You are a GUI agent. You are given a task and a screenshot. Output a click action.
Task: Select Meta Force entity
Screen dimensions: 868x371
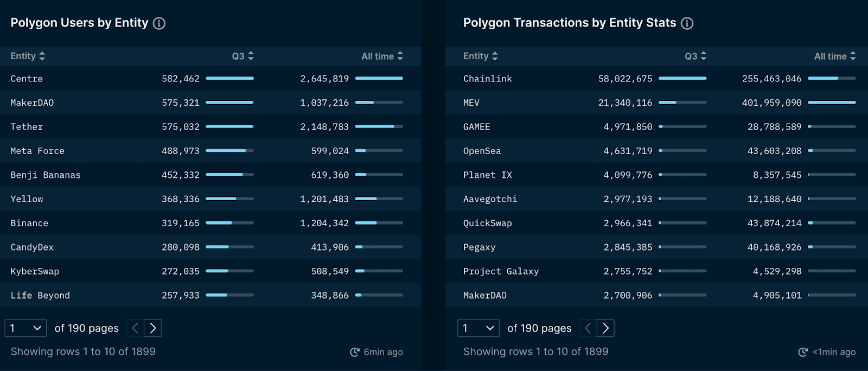(x=210, y=151)
